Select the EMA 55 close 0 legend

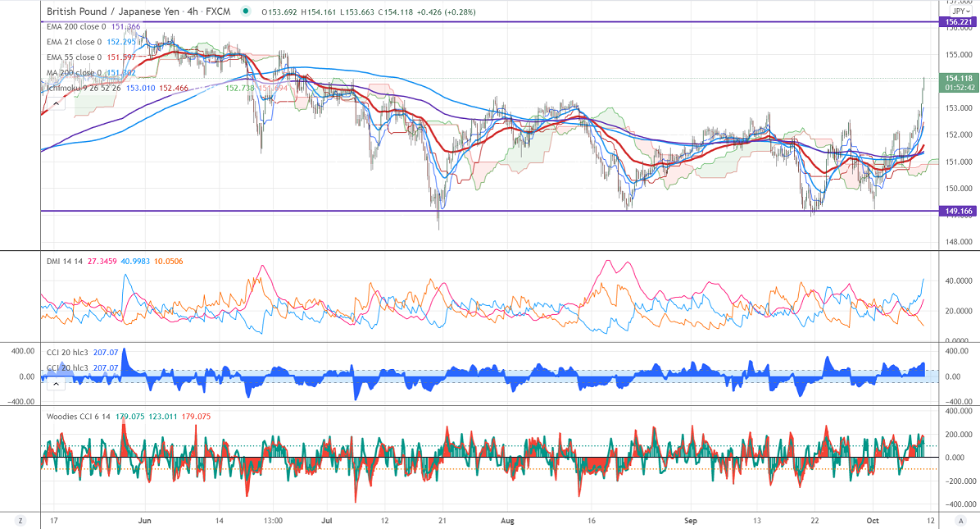pos(74,57)
